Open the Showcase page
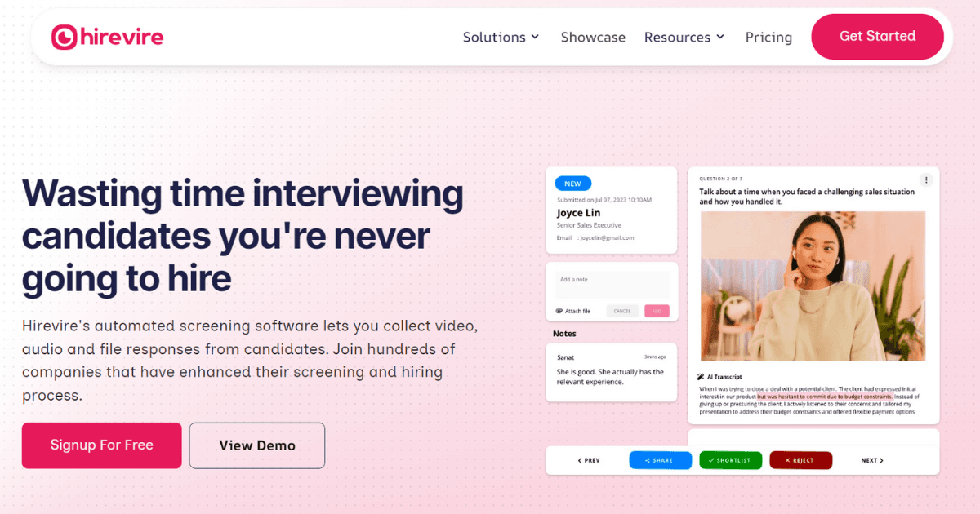Image resolution: width=980 pixels, height=514 pixels. pos(593,37)
